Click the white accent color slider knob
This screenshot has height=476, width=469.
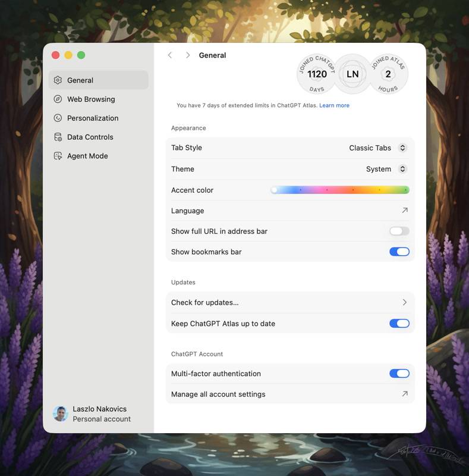pyautogui.click(x=275, y=190)
